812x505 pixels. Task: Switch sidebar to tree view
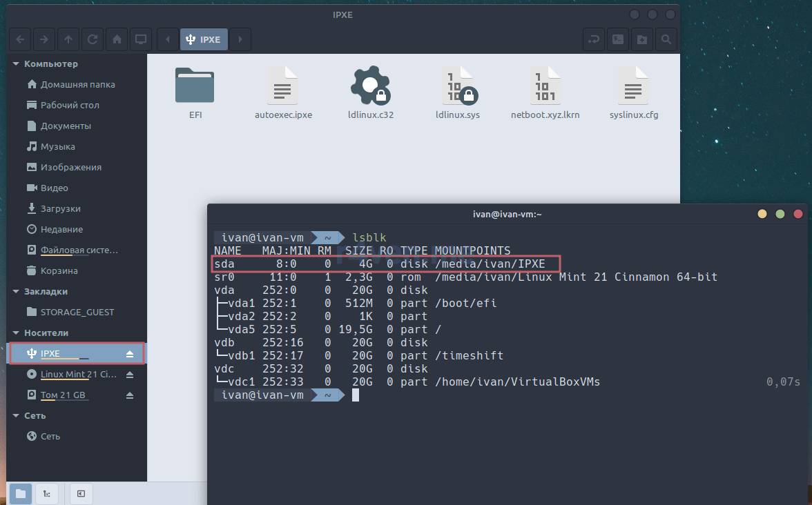point(46,493)
